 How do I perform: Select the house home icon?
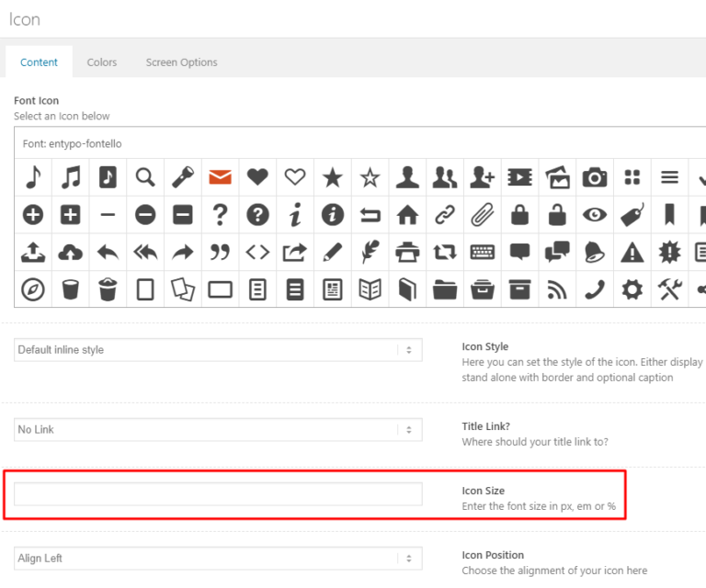pyautogui.click(x=407, y=215)
